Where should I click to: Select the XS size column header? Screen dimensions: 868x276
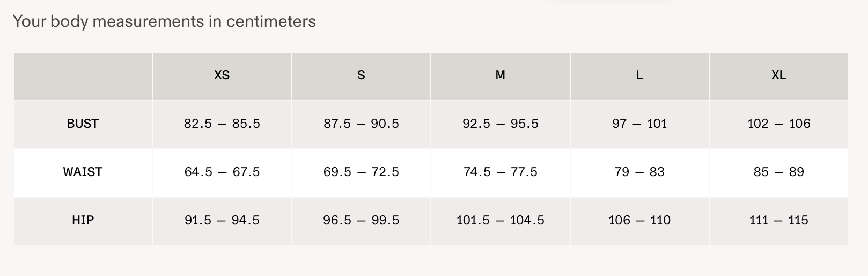click(x=222, y=76)
